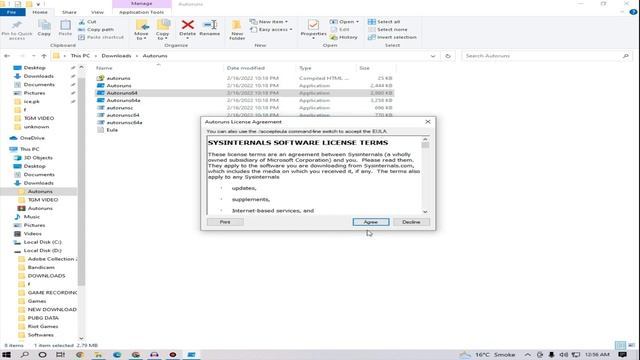Click the taskbar Search icon
640x360 pixels.
tap(24, 355)
